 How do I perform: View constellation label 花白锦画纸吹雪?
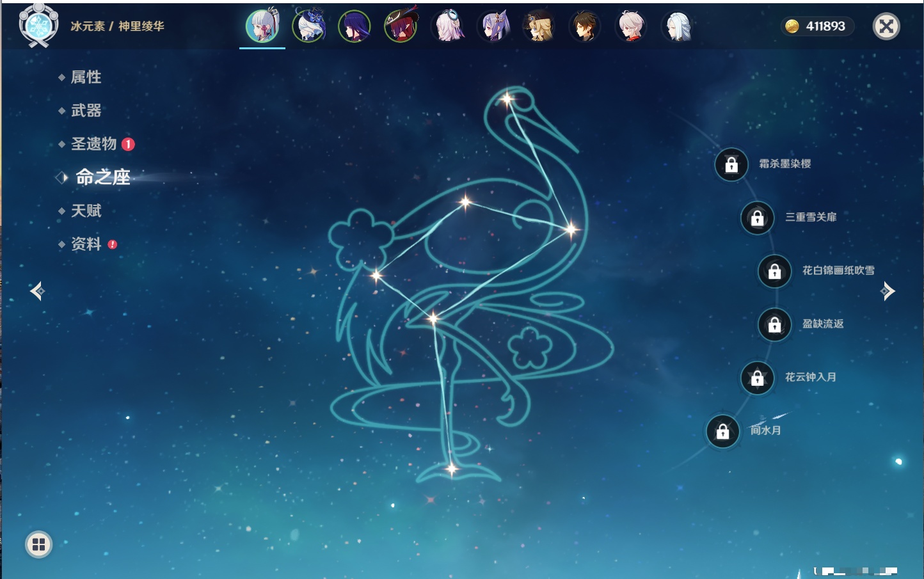click(x=838, y=270)
